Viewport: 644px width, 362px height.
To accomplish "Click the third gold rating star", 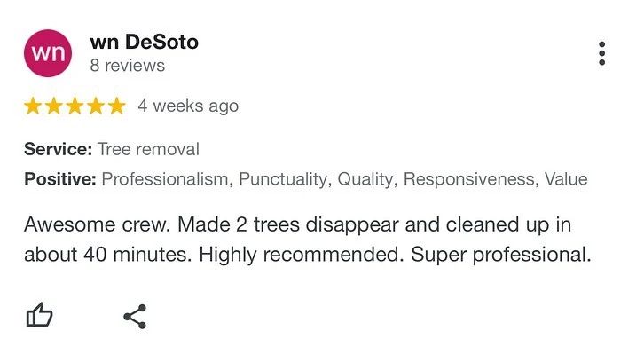I will tap(75, 106).
